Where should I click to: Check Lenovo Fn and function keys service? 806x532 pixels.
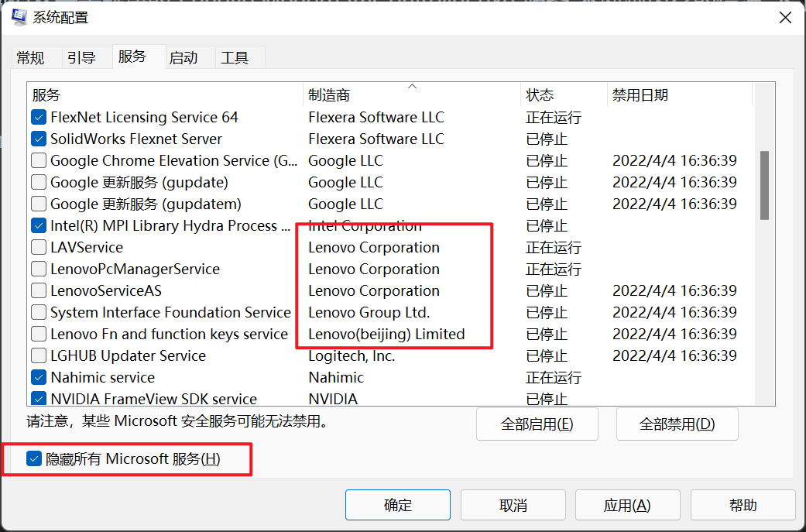point(39,334)
